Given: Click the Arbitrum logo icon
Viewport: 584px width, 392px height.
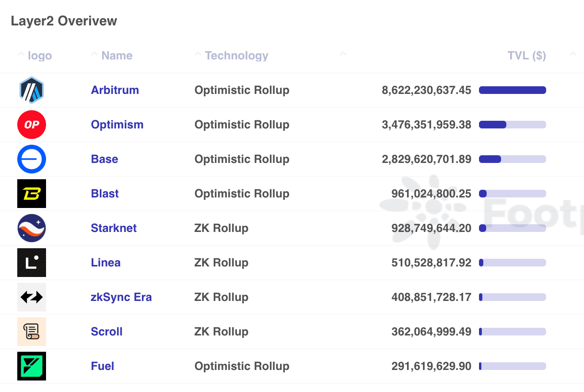Looking at the screenshot, I should (x=32, y=90).
